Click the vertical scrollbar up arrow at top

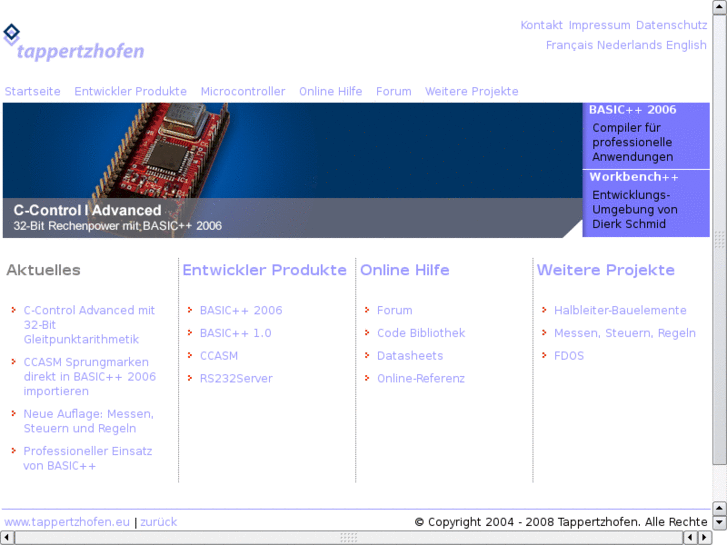[x=720, y=7]
